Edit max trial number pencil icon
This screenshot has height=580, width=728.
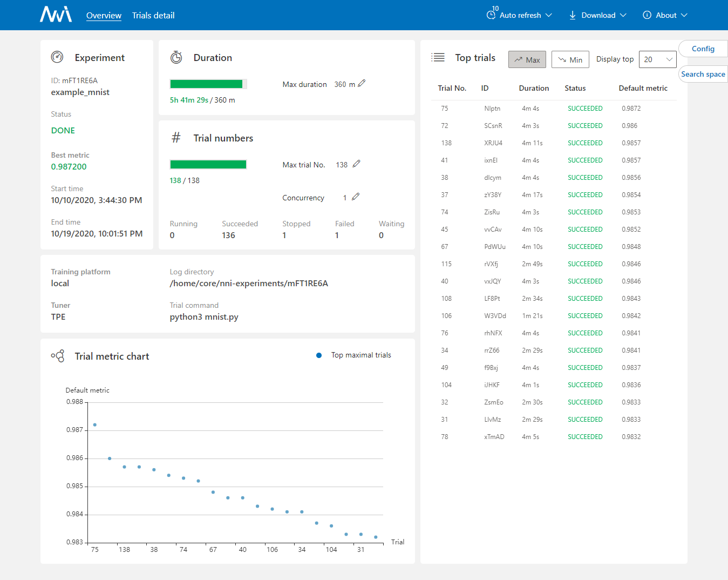pos(356,164)
